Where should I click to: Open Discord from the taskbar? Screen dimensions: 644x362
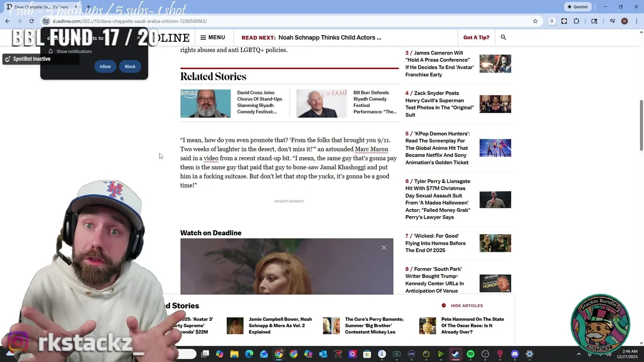[x=515, y=354]
